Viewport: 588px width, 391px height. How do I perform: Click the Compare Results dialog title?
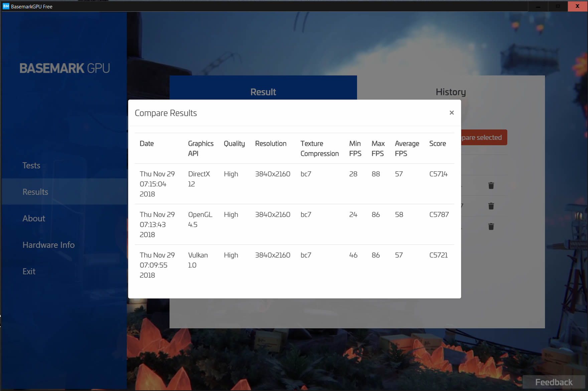coord(166,113)
